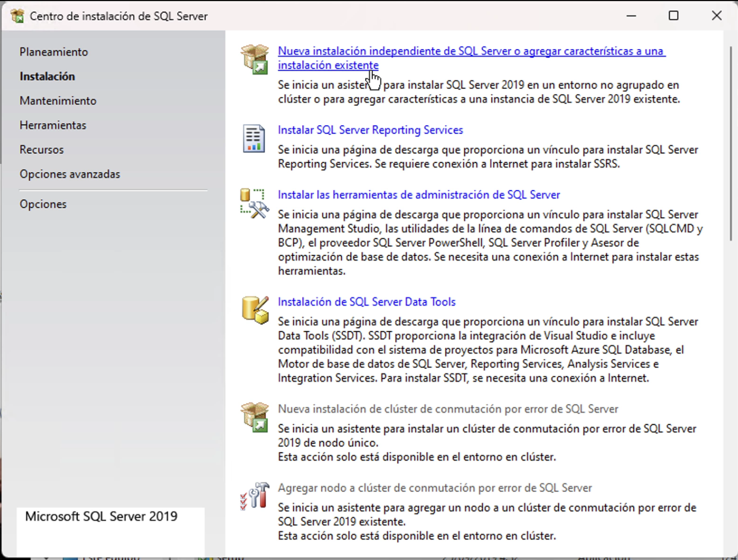
Task: Maximize the Centro de instalación window
Action: coord(673,16)
